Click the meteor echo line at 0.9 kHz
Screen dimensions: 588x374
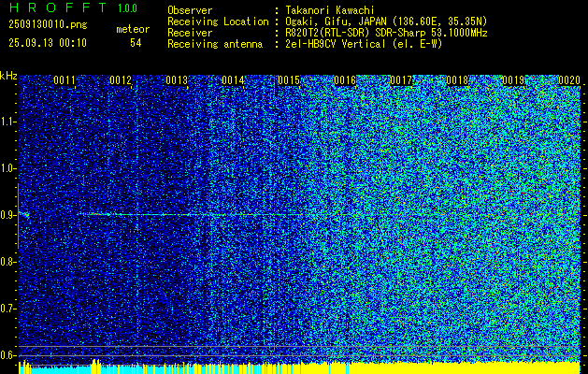click(x=190, y=214)
